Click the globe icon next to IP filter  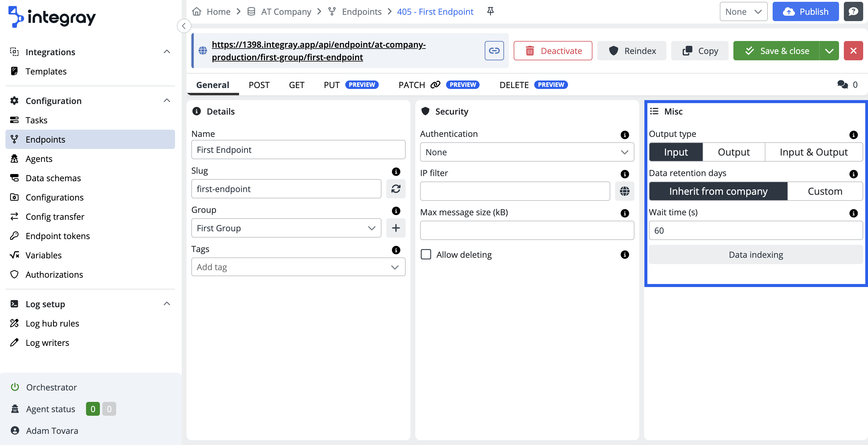(624, 191)
